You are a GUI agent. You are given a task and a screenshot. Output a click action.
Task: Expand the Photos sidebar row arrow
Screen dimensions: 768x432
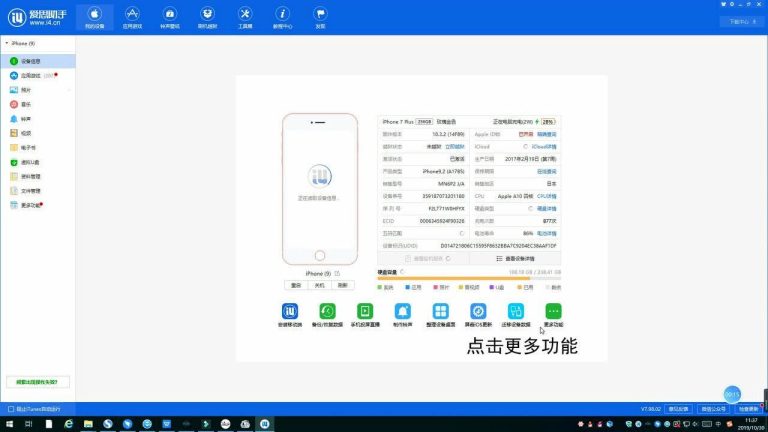69,90
